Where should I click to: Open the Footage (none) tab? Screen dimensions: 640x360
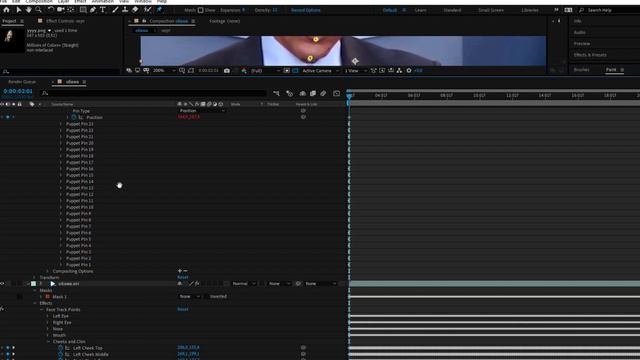[x=224, y=21]
